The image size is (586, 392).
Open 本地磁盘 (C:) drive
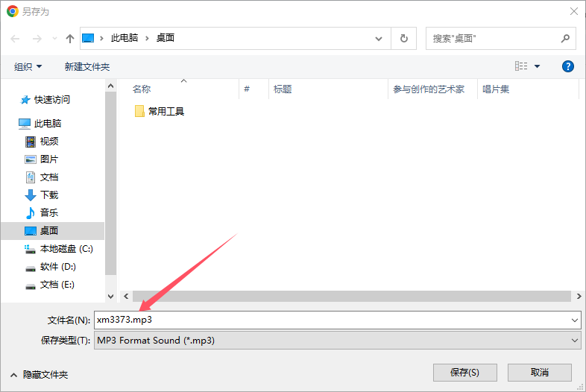click(66, 248)
